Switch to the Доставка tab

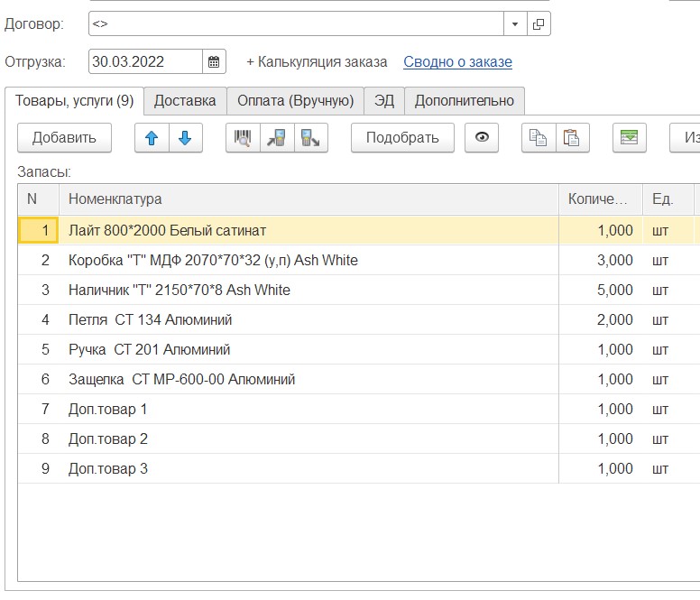(185, 101)
